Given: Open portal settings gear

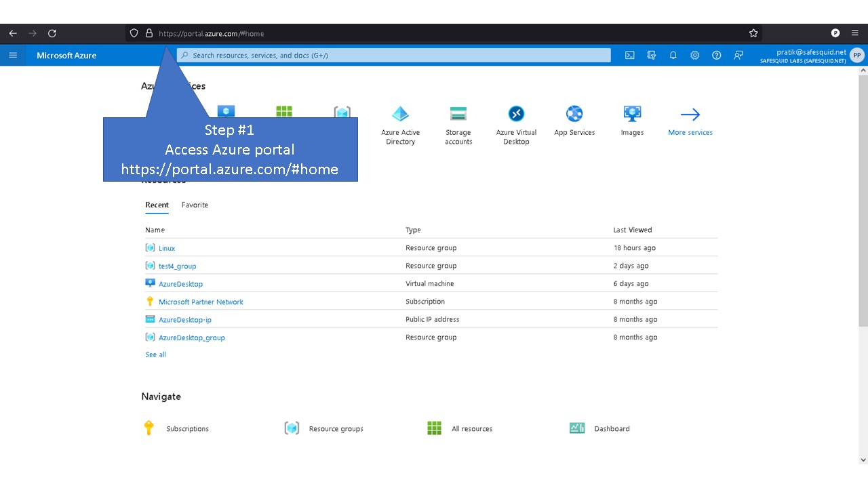Looking at the screenshot, I should [x=695, y=56].
